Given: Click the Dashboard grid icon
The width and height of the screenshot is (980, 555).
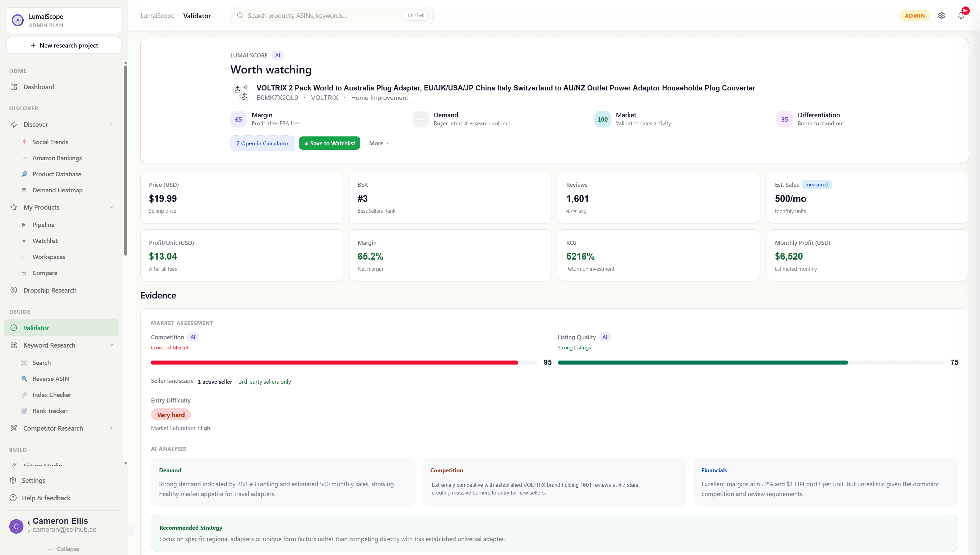Looking at the screenshot, I should [14, 87].
